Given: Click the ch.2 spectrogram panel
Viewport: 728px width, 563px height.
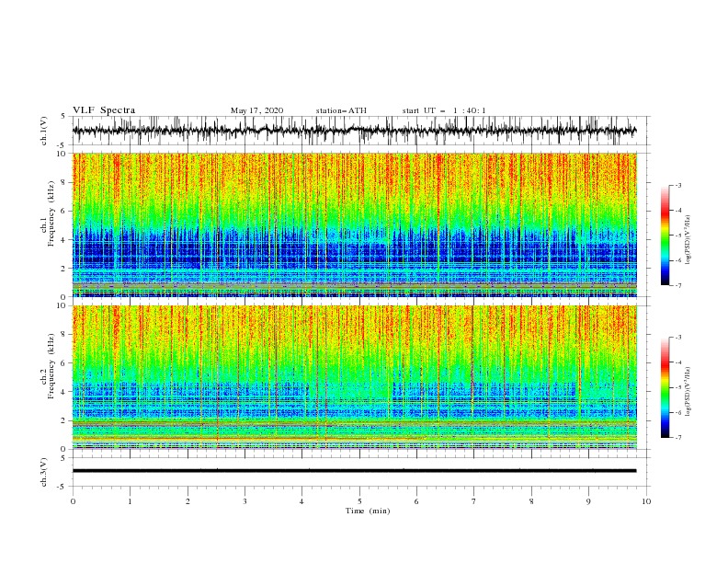Looking at the screenshot, I should pos(355,377).
